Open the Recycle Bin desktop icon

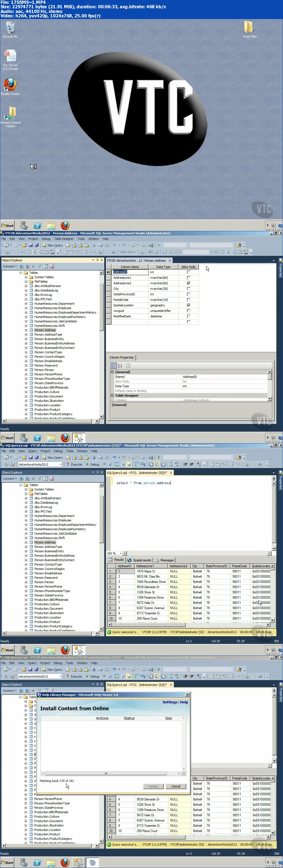pos(10,30)
